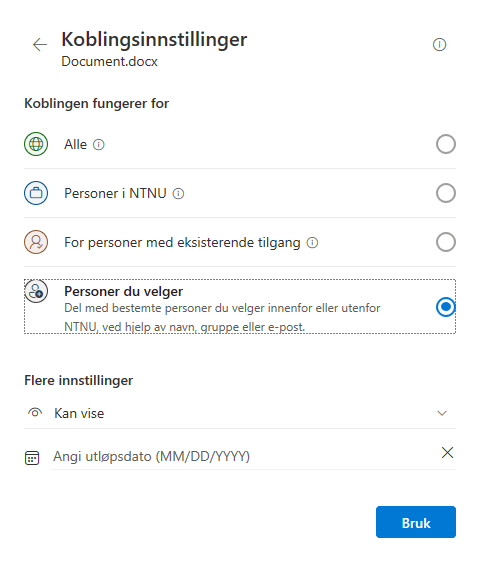
Task: Open the info icon beside the Koblingsinnstillinger title
Action: point(439,44)
